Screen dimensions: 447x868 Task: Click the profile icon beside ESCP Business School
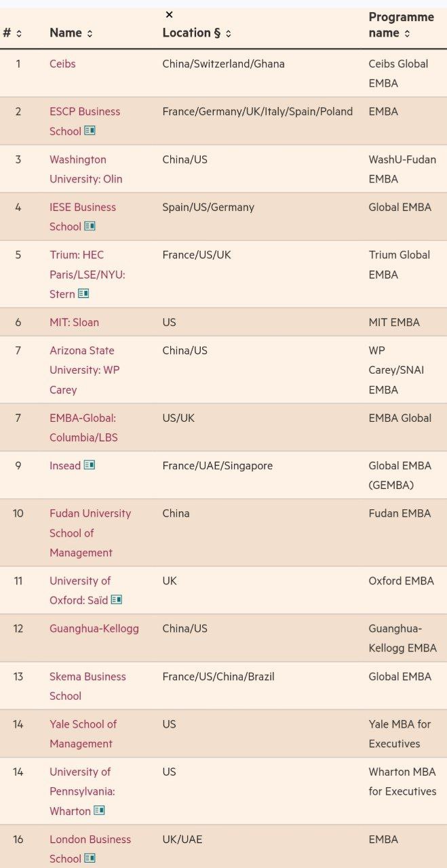pos(90,130)
